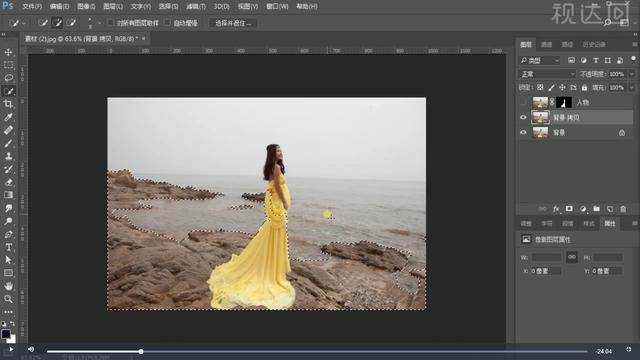Viewport: 640px width, 360px height.
Task: Filter layers by text type icon
Action: (596, 60)
